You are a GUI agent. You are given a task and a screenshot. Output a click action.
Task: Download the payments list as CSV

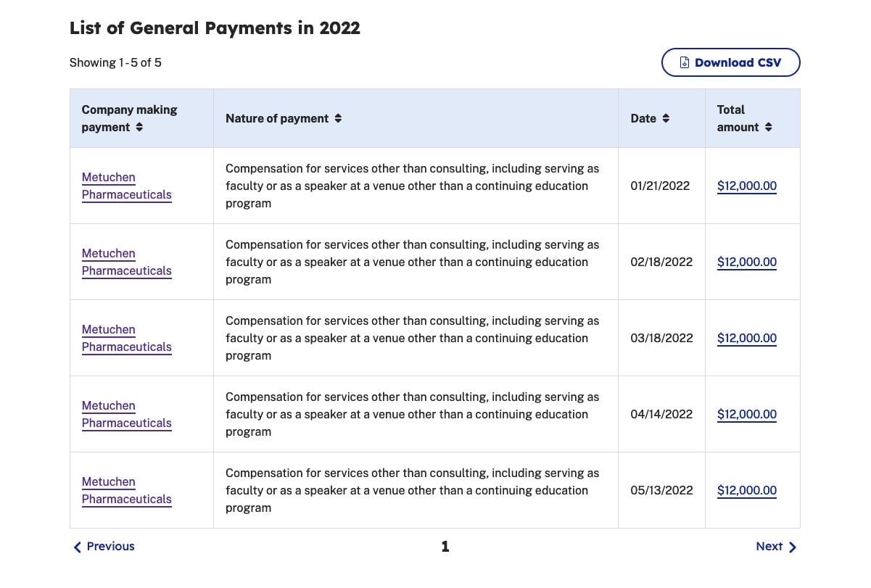[730, 62]
